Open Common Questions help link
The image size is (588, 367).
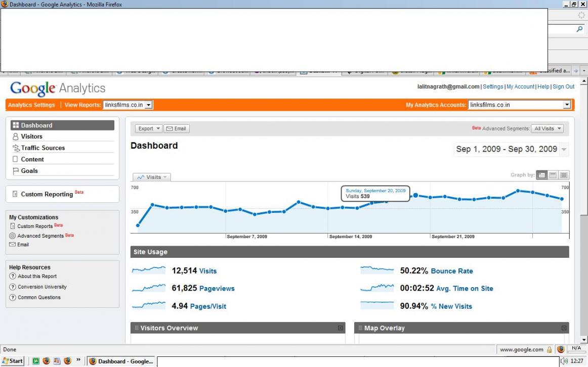[x=39, y=297]
